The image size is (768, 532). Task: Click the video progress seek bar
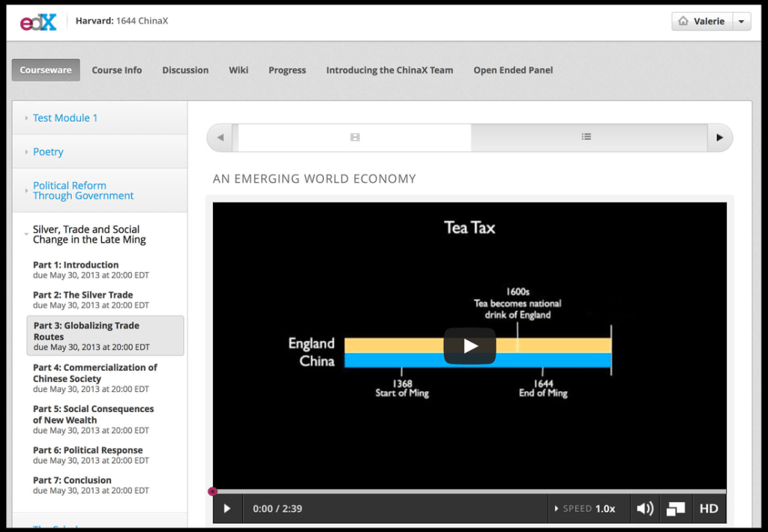point(469,492)
